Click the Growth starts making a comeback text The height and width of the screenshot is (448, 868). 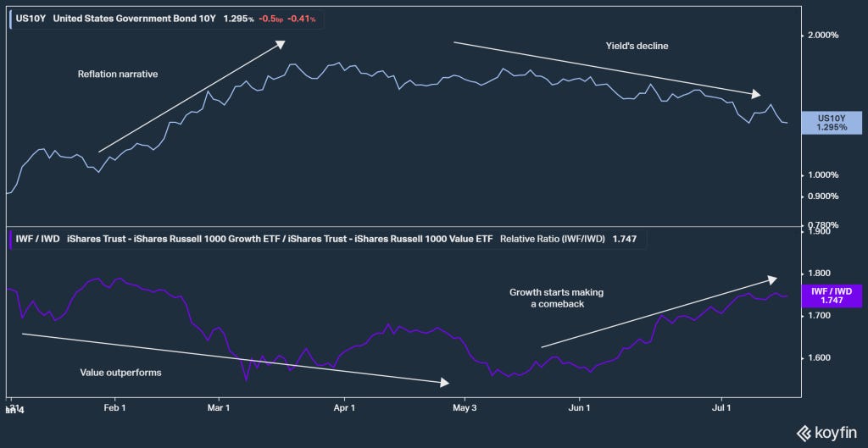point(557,298)
